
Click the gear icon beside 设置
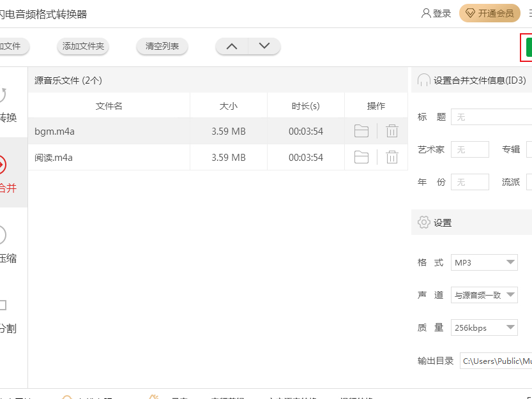(424, 222)
